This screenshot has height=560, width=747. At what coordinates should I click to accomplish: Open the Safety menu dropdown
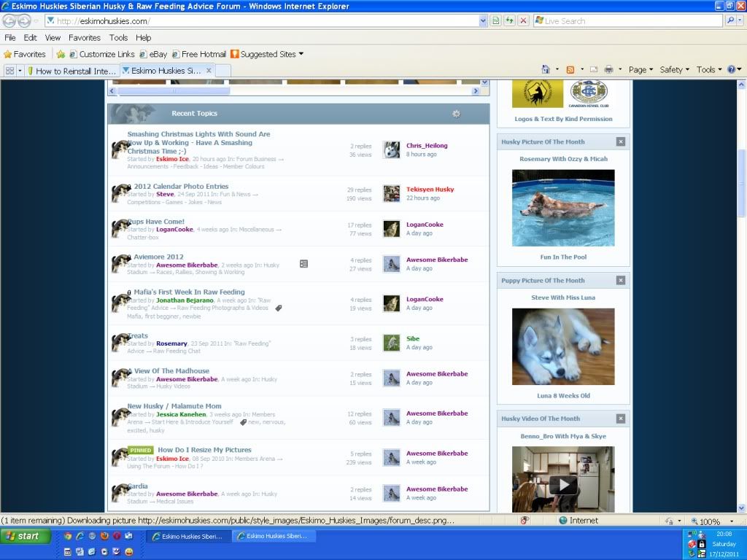tap(674, 69)
